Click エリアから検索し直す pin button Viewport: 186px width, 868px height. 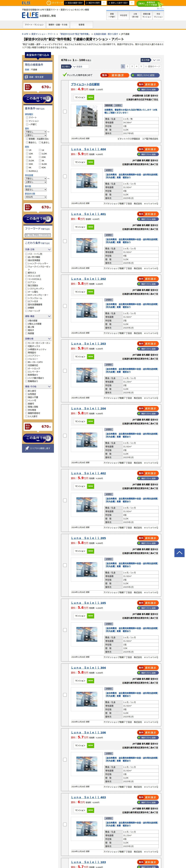(38, 448)
